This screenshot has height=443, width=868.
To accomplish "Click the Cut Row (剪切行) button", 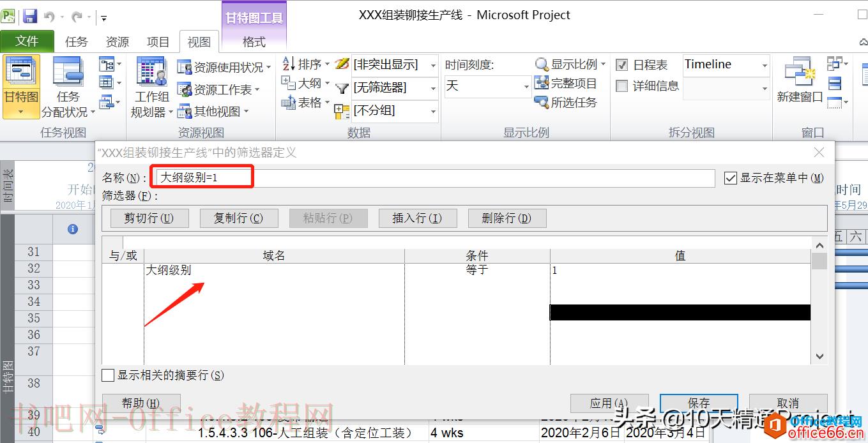I will [x=149, y=218].
